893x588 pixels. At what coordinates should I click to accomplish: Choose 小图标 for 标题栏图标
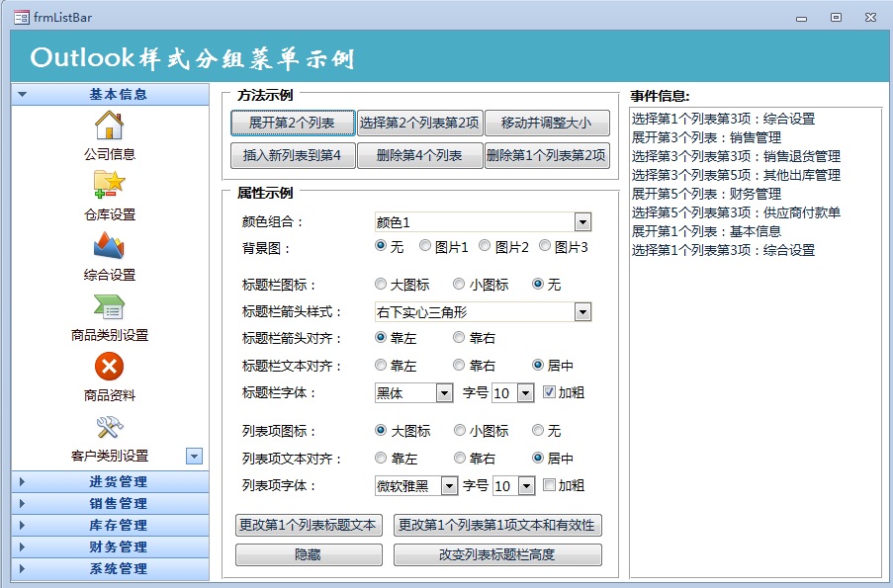(459, 284)
